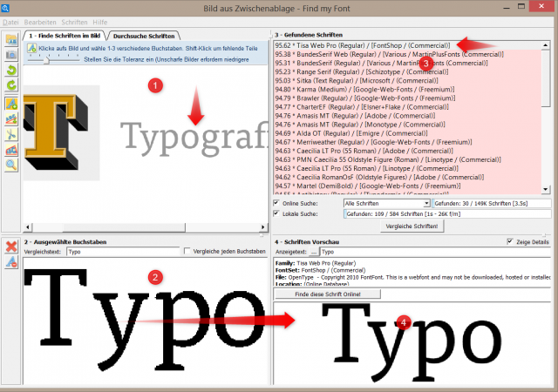Select Caecilia LT Pro Adobe result
Viewport: 558px width, 392px height.
pyautogui.click(x=407, y=151)
